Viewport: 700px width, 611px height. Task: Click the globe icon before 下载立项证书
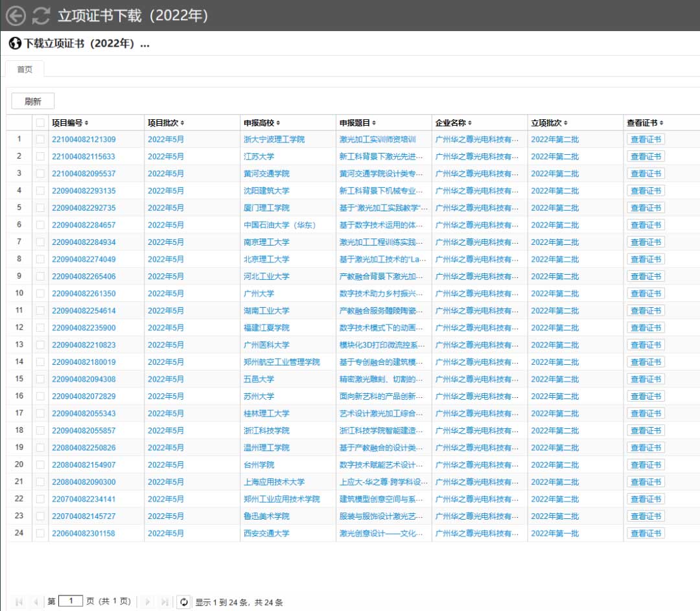[15, 43]
